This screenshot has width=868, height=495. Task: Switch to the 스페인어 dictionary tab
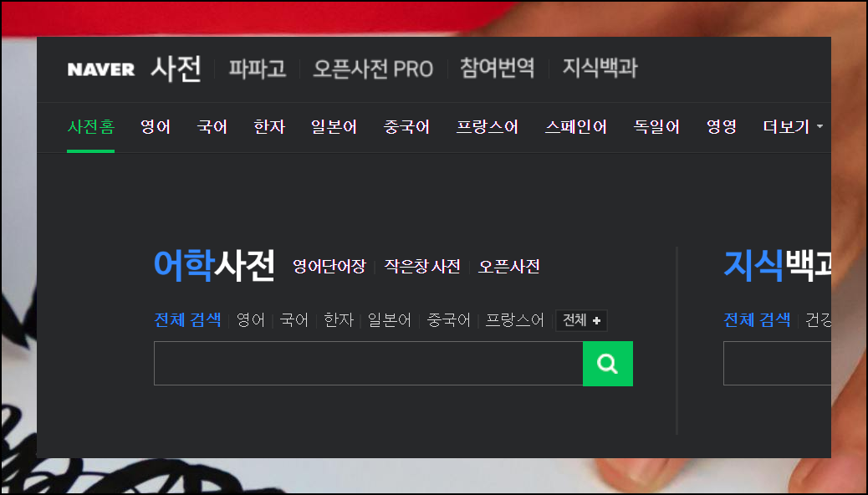tap(575, 127)
